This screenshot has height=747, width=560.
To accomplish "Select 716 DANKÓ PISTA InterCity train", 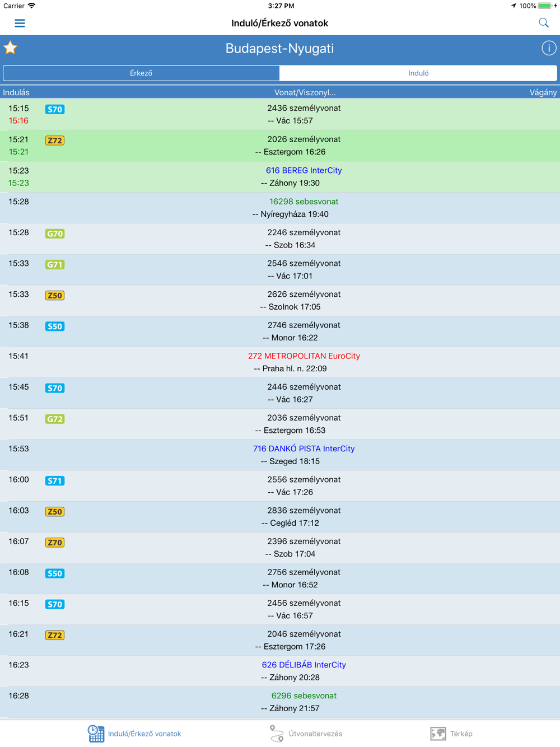I will pyautogui.click(x=304, y=449).
